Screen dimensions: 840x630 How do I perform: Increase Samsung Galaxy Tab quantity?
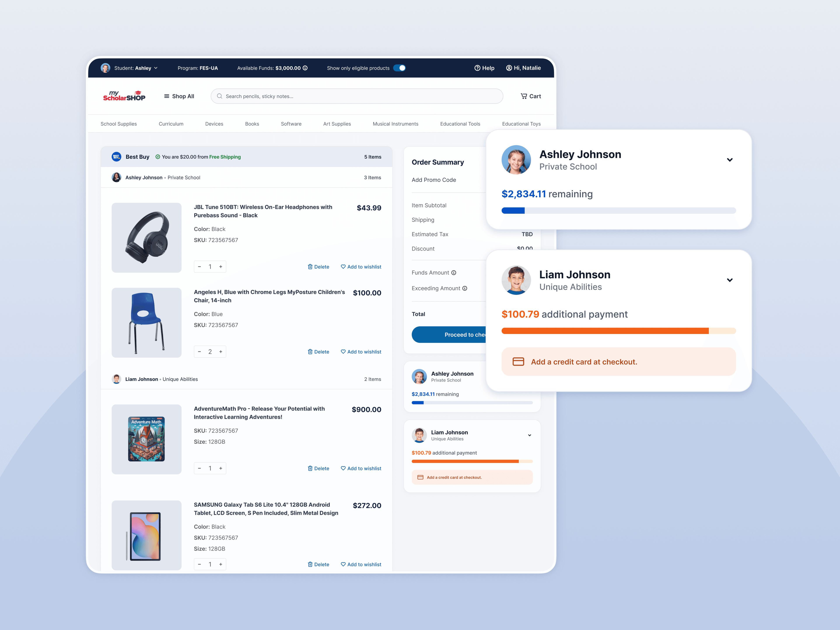(221, 564)
